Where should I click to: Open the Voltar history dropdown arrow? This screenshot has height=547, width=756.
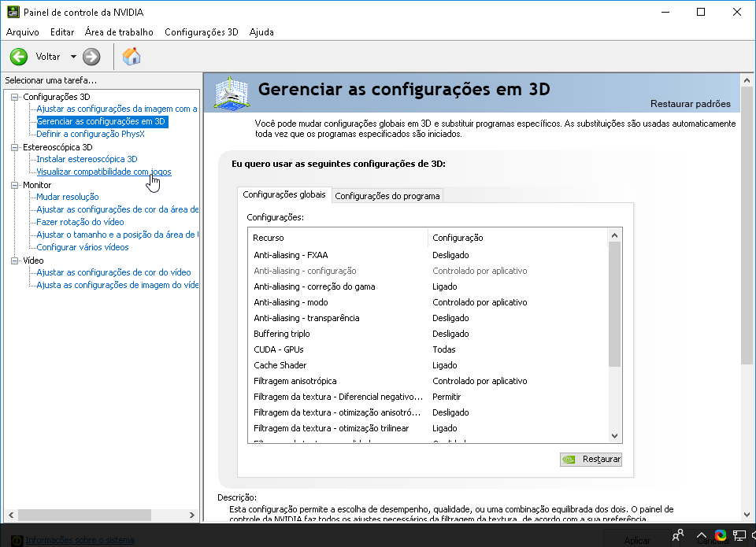click(73, 57)
